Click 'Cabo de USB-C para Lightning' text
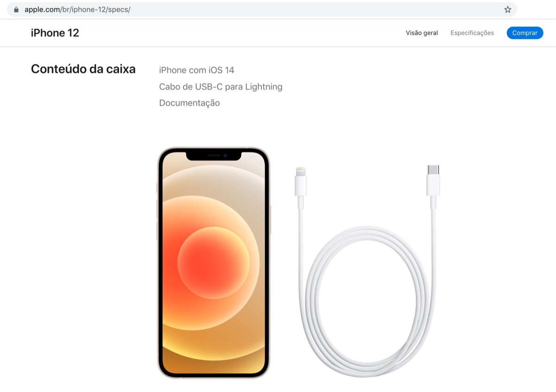Screen dimensions: 556x392 click(x=221, y=87)
